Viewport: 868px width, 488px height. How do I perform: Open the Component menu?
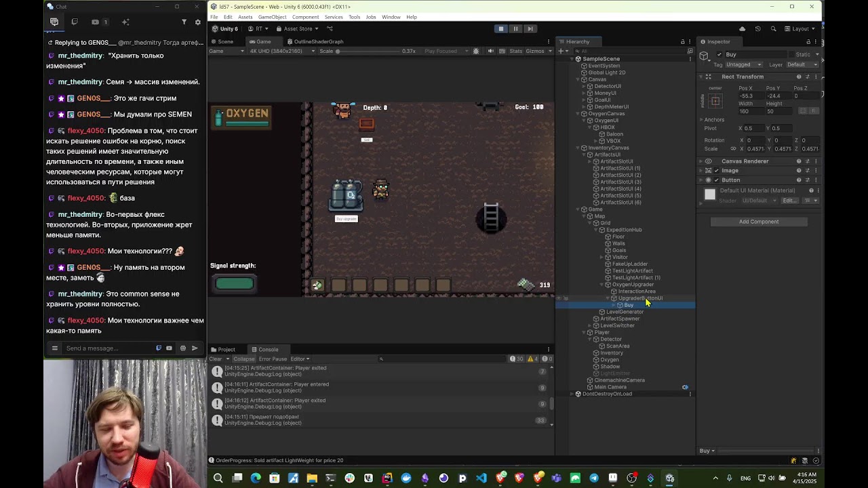[305, 17]
